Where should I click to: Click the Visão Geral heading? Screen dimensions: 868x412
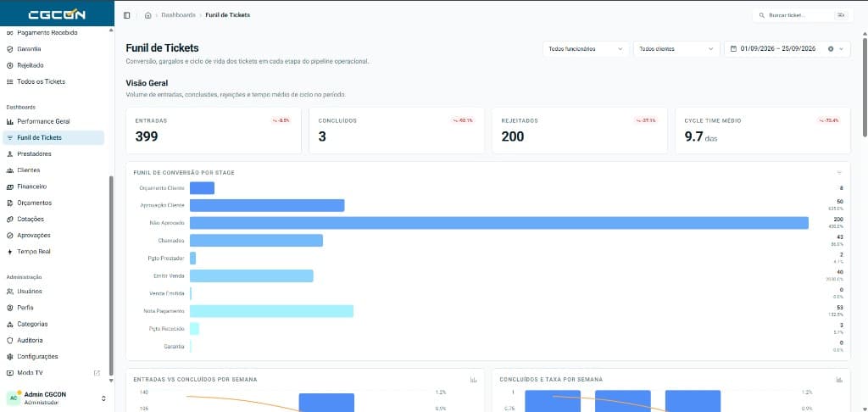coord(147,84)
